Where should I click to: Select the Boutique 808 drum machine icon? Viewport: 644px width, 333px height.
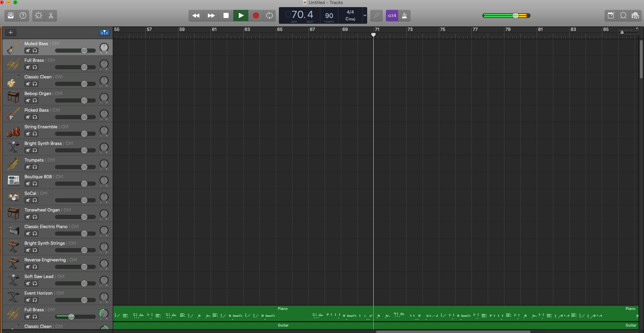[13, 181]
